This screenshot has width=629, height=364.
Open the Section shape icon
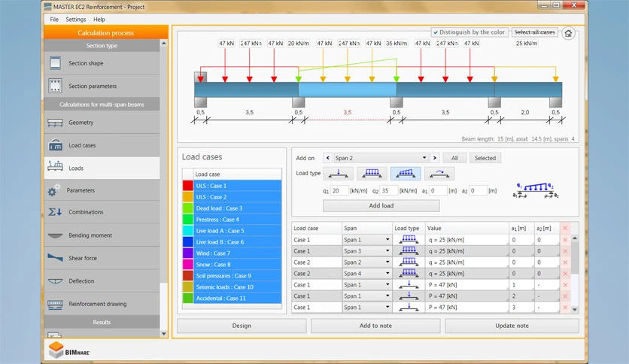[55, 63]
